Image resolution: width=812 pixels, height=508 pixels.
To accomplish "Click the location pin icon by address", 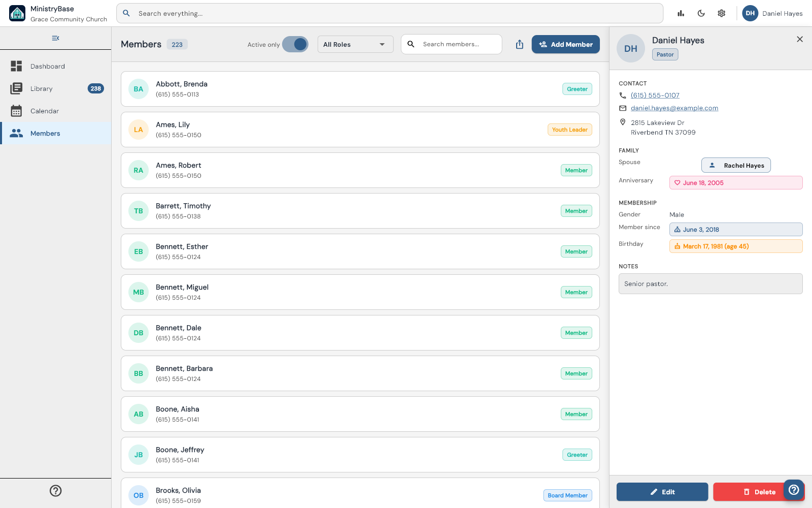I will (623, 122).
